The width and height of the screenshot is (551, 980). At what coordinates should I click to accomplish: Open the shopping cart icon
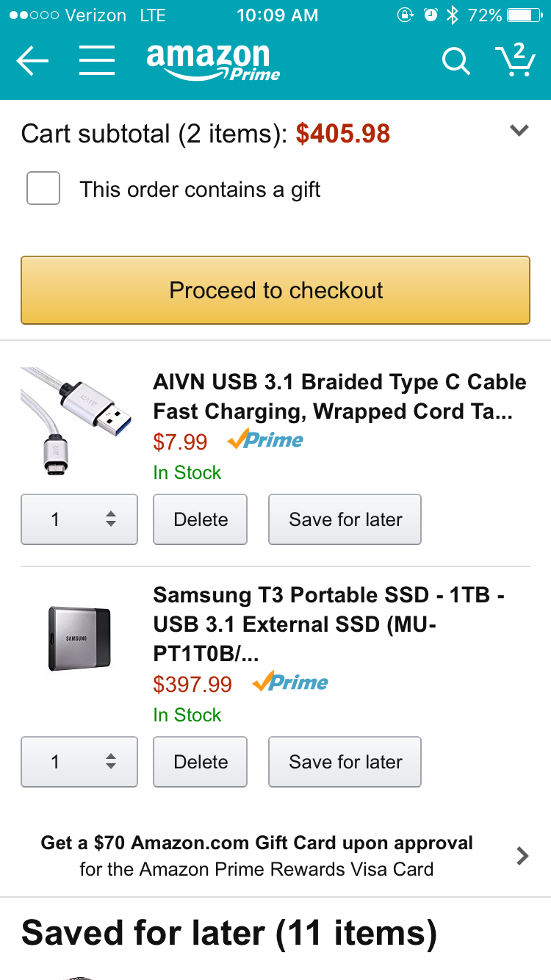click(x=515, y=60)
